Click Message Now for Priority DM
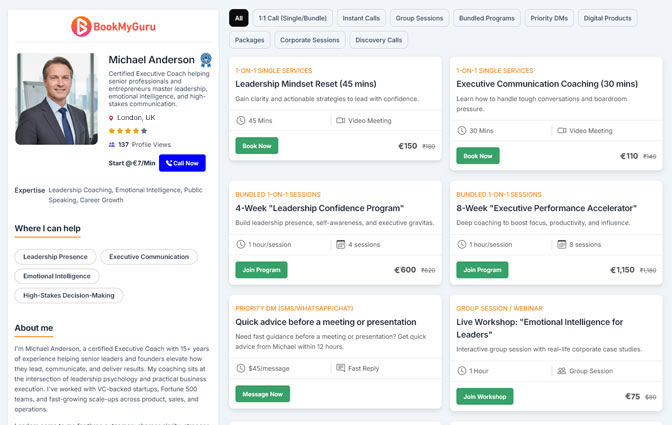 (x=262, y=394)
